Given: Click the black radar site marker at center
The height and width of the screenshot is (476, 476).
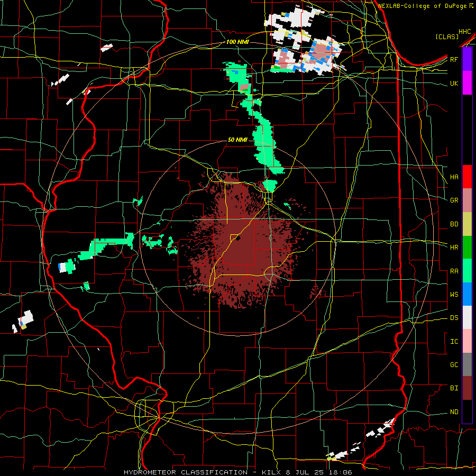Looking at the screenshot, I should [238, 238].
